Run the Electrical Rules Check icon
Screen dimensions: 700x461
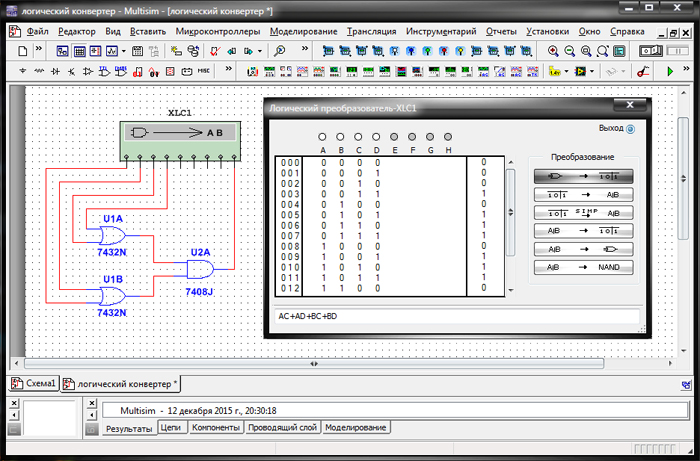(215, 51)
